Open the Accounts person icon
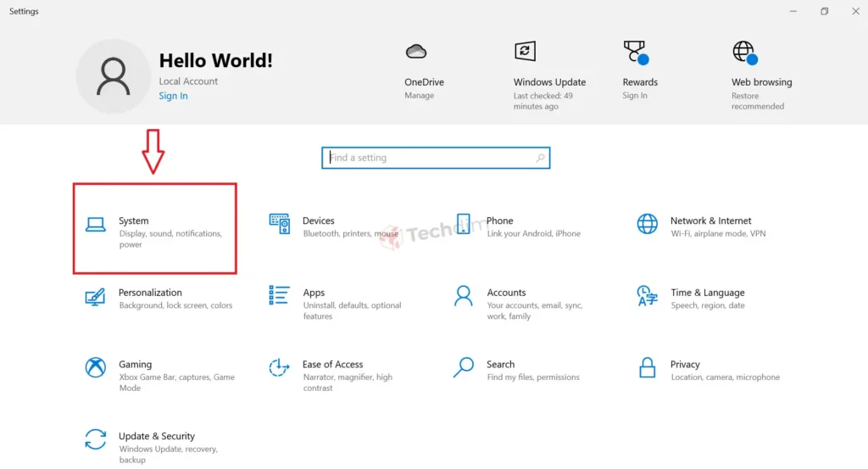The height and width of the screenshot is (469, 868). [x=464, y=295]
